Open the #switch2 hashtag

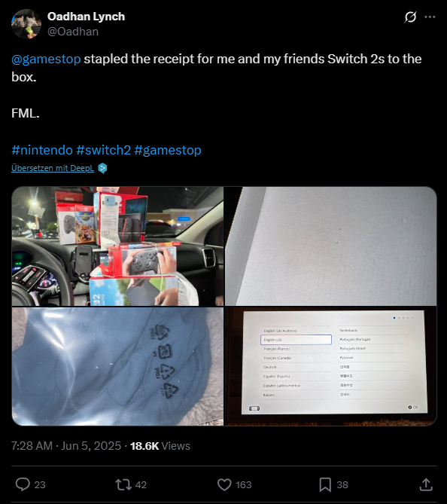point(103,150)
